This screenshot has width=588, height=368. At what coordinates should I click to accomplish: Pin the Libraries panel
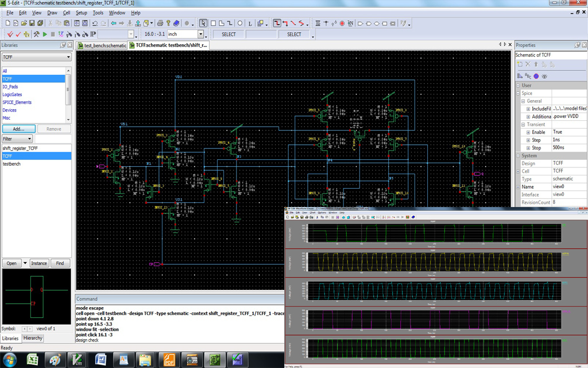click(x=63, y=45)
